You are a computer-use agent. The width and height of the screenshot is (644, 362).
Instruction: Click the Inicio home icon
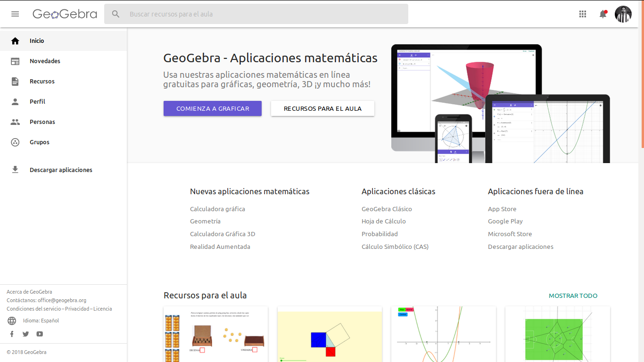15,41
